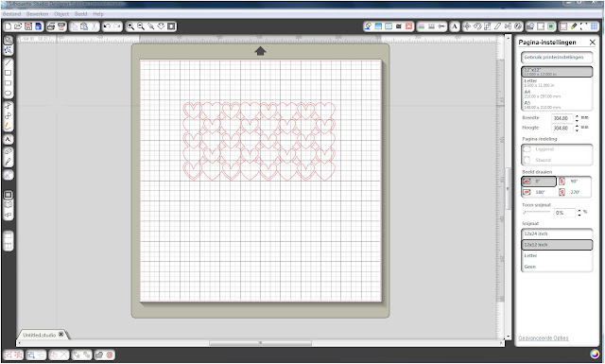Open the Move panel icon
Image resolution: width=605 pixels, height=364 pixels.
coord(467,26)
